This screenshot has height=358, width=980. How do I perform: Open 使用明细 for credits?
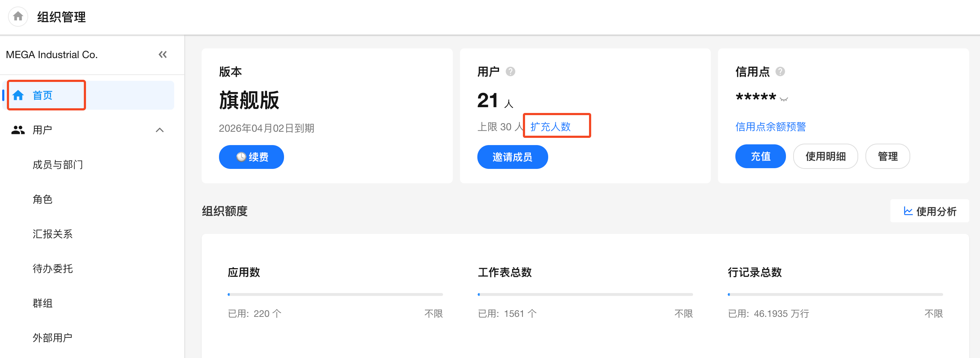(x=825, y=156)
